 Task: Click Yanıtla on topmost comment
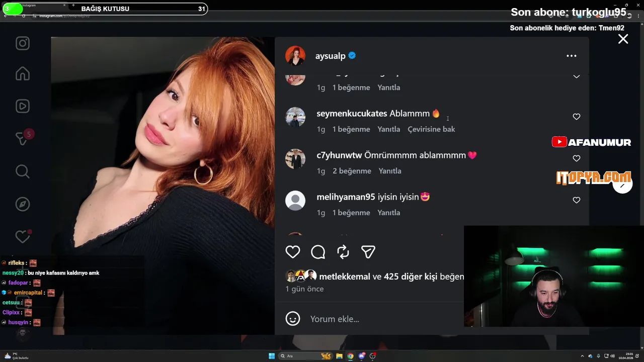[388, 87]
